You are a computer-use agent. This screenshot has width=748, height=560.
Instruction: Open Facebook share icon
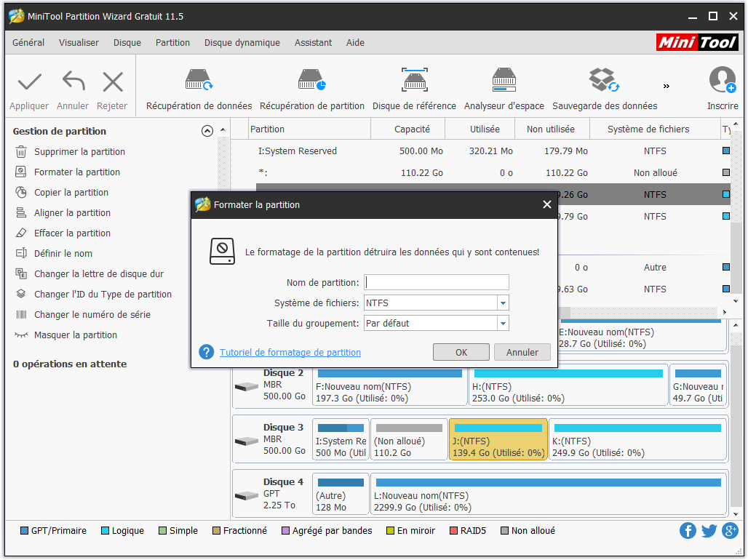coord(688,530)
